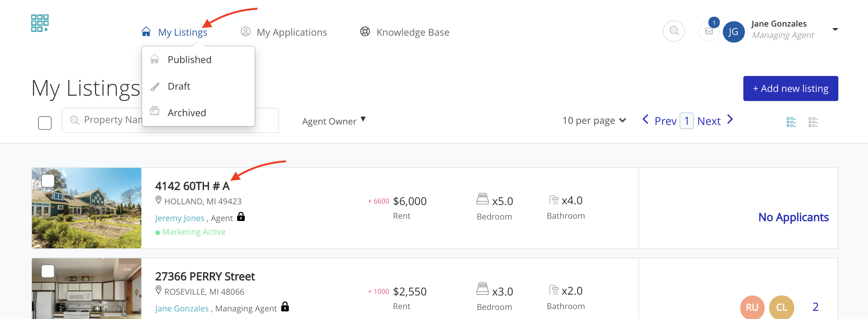Click the CL applicant avatar badge

pyautogui.click(x=781, y=307)
